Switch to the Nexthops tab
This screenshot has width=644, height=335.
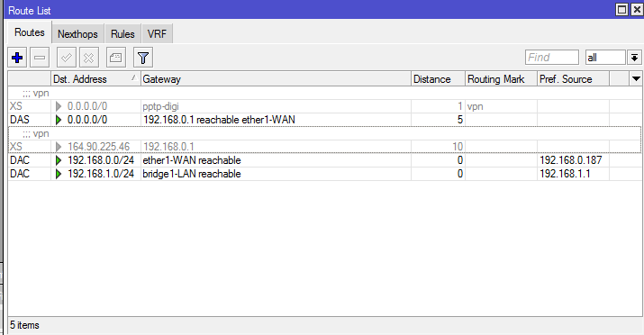tap(77, 33)
